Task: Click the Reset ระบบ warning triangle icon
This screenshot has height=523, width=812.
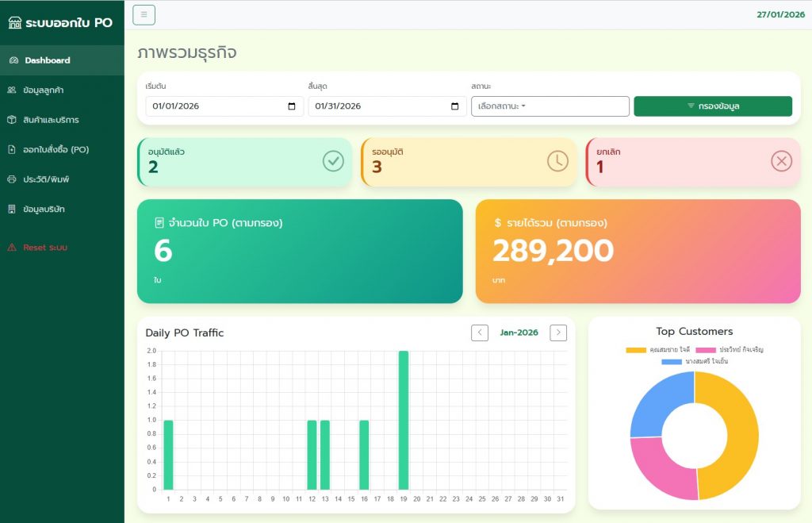Action: click(x=12, y=248)
